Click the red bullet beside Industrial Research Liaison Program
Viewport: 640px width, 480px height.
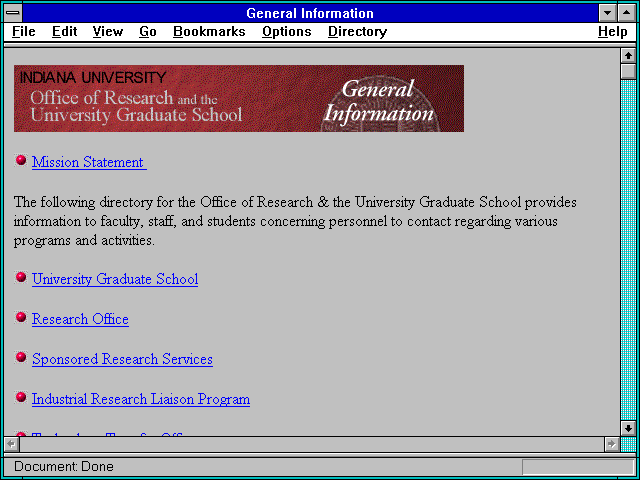(21, 396)
